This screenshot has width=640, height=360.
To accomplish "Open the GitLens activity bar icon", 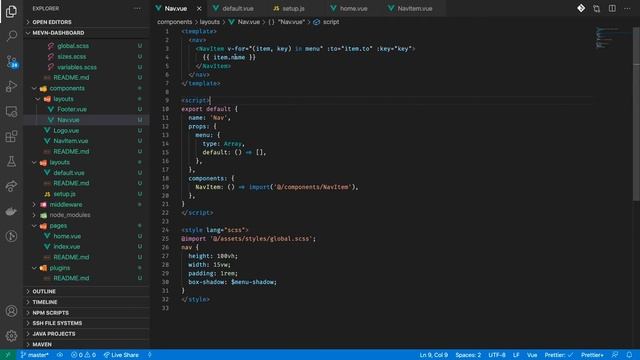I will 11,236.
